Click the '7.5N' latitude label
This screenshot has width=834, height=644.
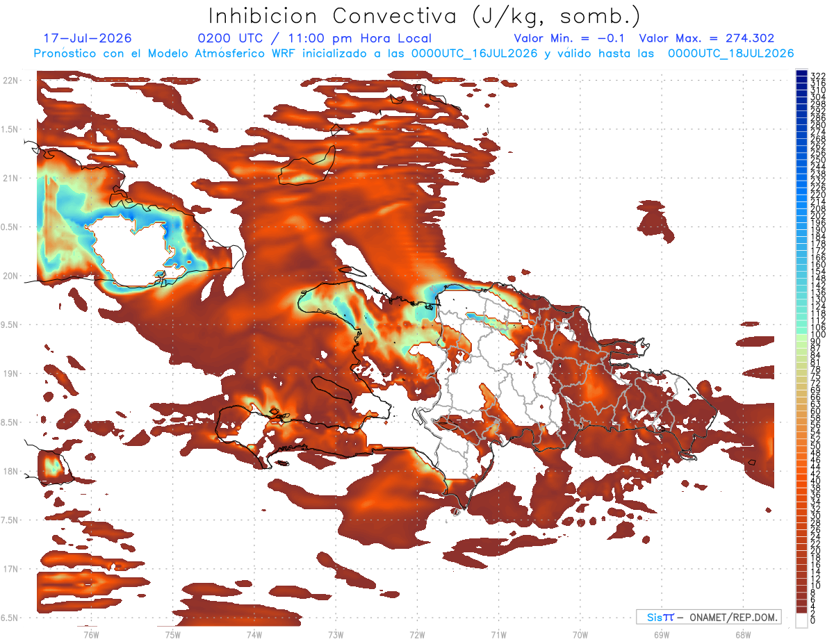pos(9,520)
